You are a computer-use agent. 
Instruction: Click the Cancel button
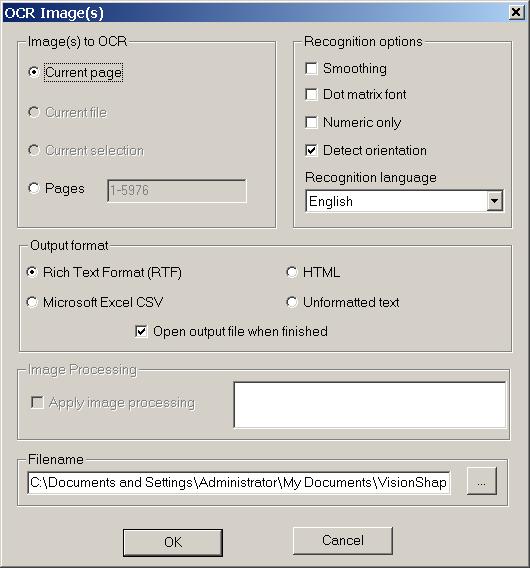(x=343, y=540)
